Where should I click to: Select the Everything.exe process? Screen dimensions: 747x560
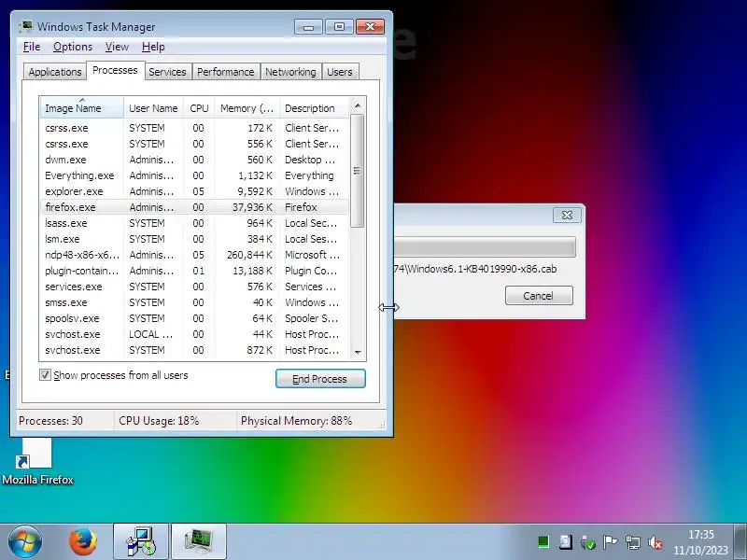point(195,175)
